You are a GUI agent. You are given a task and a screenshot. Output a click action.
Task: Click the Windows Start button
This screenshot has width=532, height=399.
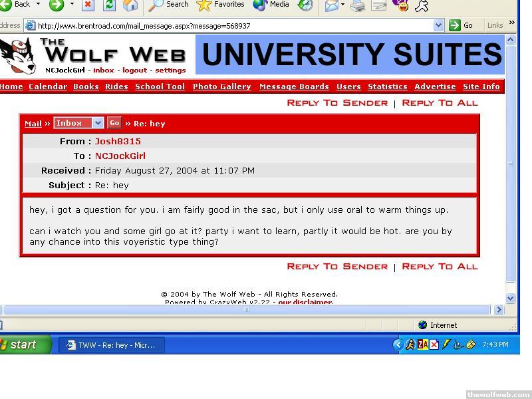tap(23, 344)
